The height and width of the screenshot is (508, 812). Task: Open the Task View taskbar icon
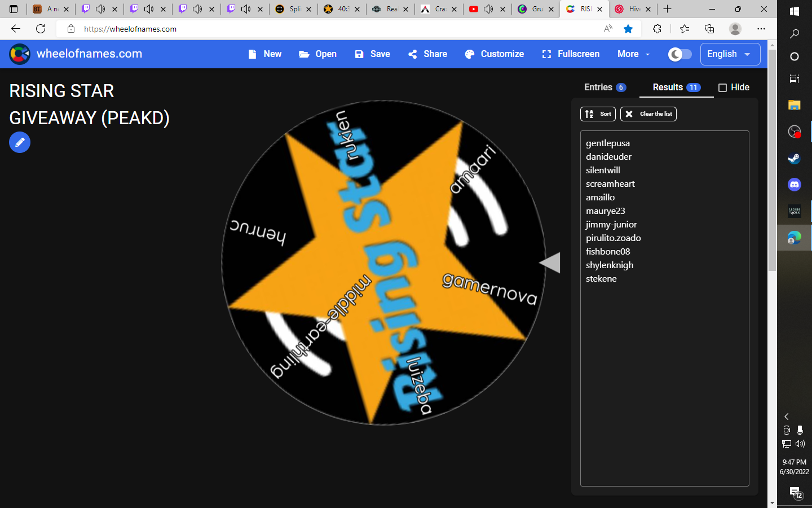(795, 79)
